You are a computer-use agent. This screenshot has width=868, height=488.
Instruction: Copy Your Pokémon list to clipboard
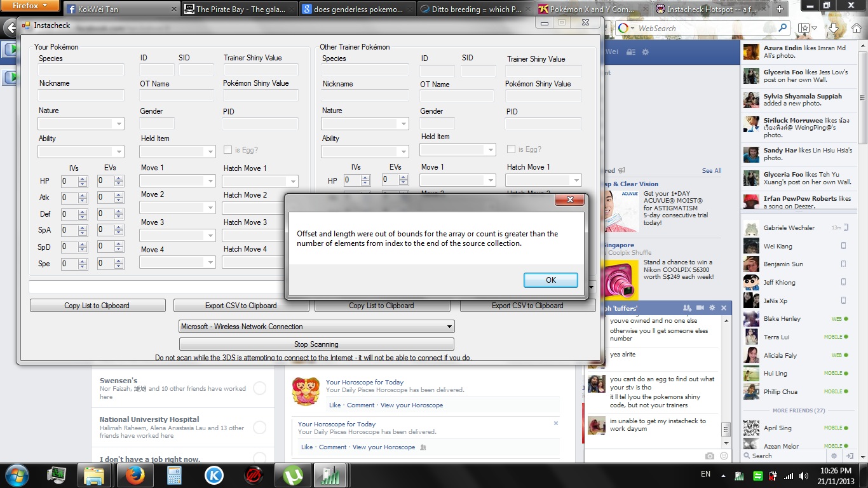97,306
